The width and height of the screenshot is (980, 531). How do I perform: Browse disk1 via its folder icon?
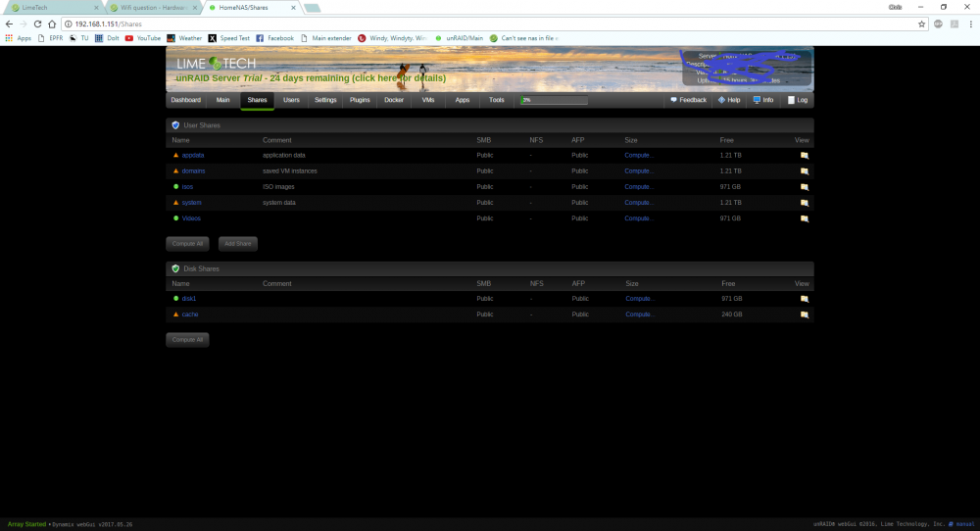805,299
